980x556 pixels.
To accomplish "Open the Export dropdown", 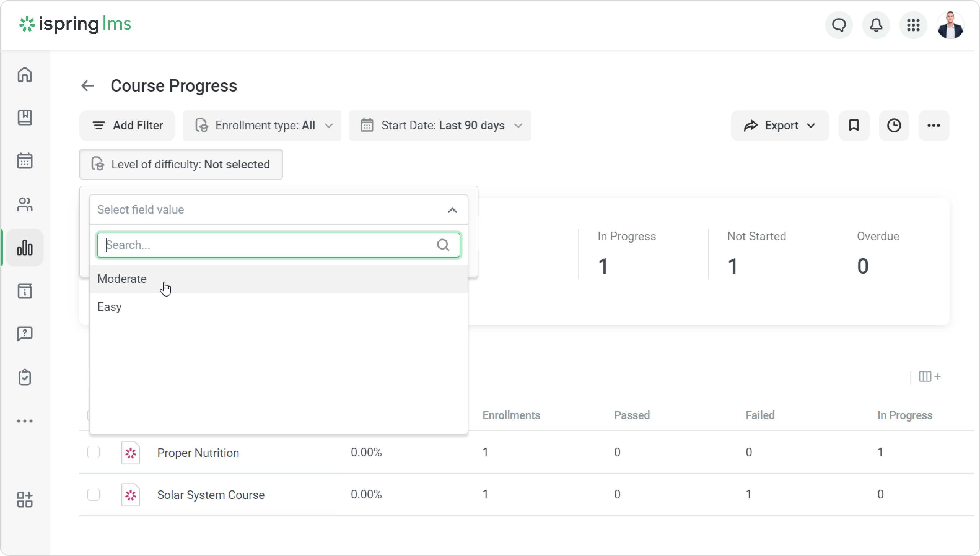I will 779,126.
